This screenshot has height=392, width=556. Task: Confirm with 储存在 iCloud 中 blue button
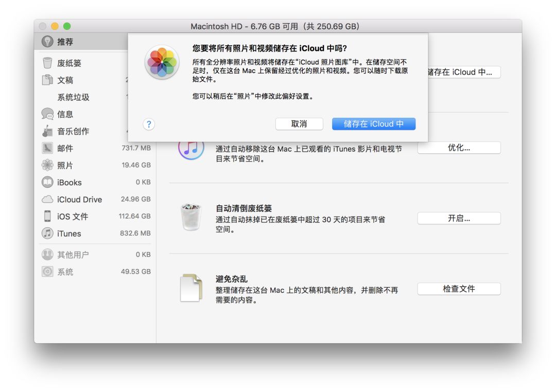374,124
